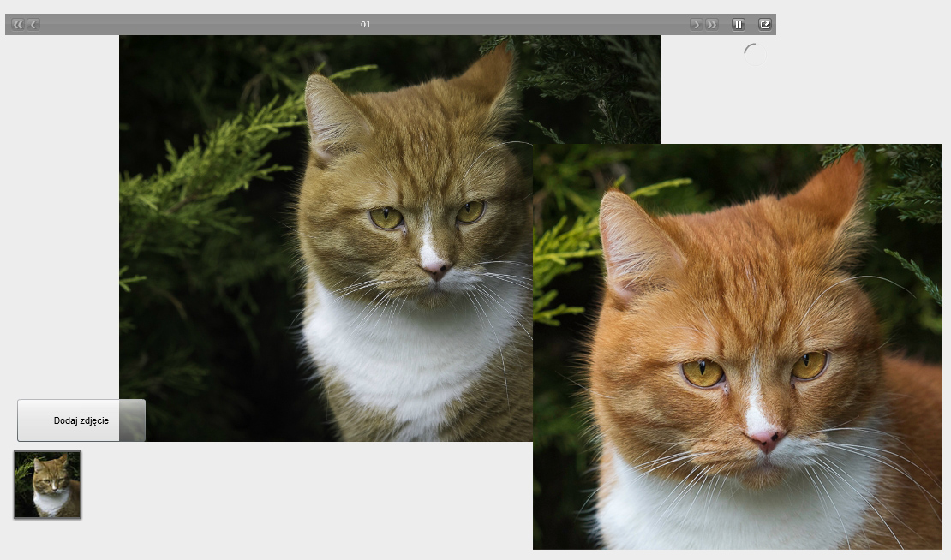Select the small cat thumbnail below the button
This screenshot has width=951, height=560.
pyautogui.click(x=48, y=485)
